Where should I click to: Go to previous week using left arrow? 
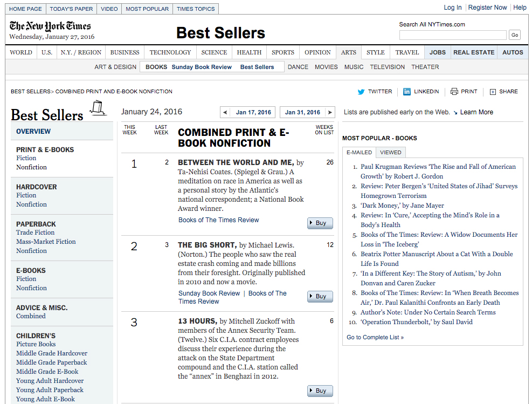(x=225, y=113)
